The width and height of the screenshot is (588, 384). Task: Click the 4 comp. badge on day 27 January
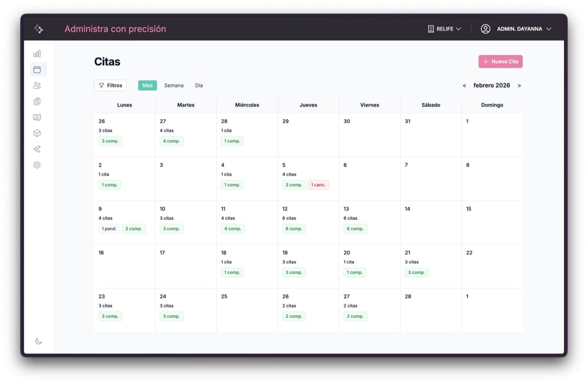[x=171, y=141]
